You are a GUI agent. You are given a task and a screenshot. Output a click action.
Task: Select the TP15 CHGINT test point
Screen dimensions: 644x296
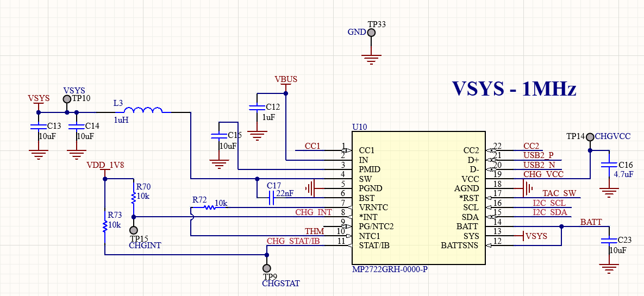[x=133, y=231]
